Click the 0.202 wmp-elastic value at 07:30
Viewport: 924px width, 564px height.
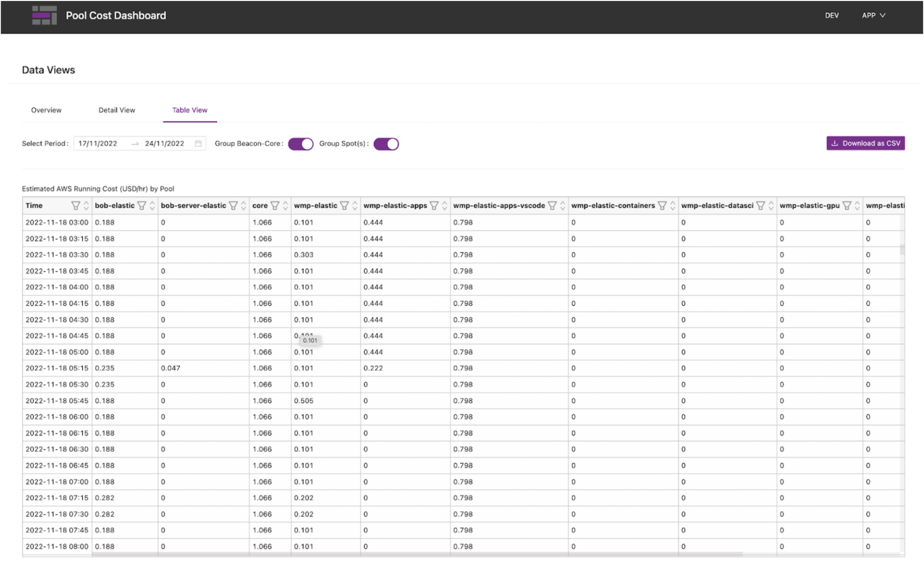[304, 514]
